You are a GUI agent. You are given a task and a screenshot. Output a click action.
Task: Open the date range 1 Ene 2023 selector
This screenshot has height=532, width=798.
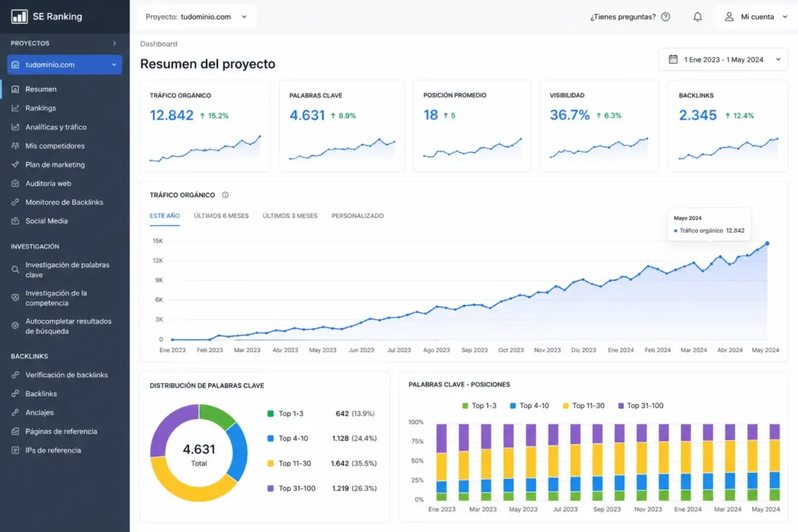(723, 59)
